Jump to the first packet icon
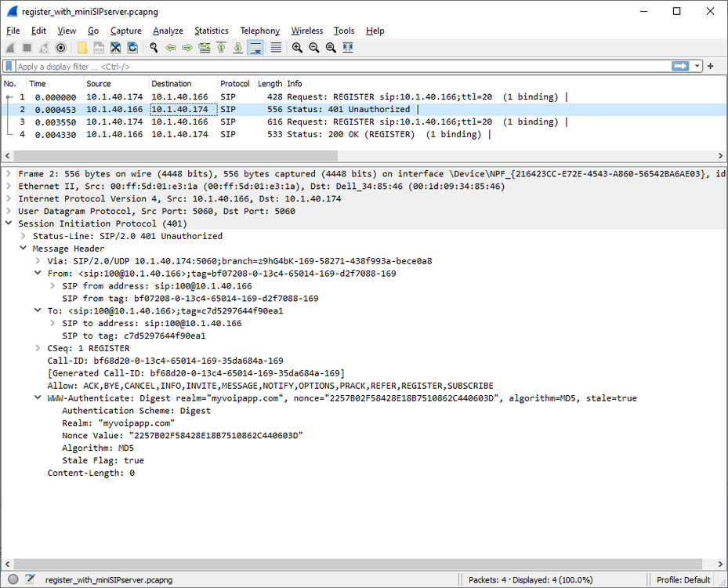The image size is (728, 588). [x=221, y=48]
